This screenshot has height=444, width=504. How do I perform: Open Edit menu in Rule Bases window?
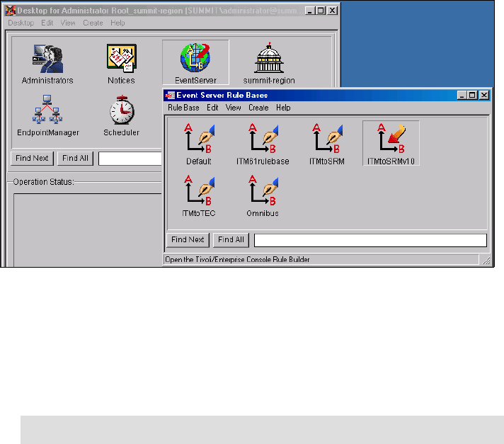[212, 108]
